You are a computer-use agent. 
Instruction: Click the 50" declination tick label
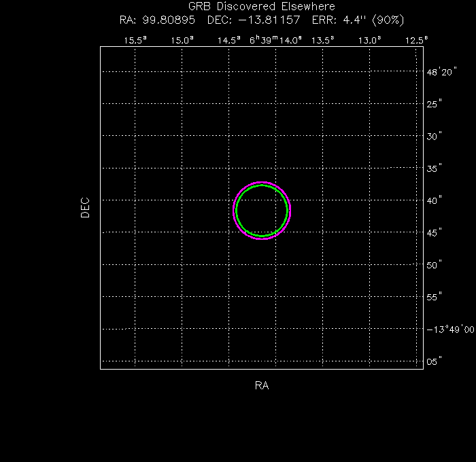[x=434, y=265]
